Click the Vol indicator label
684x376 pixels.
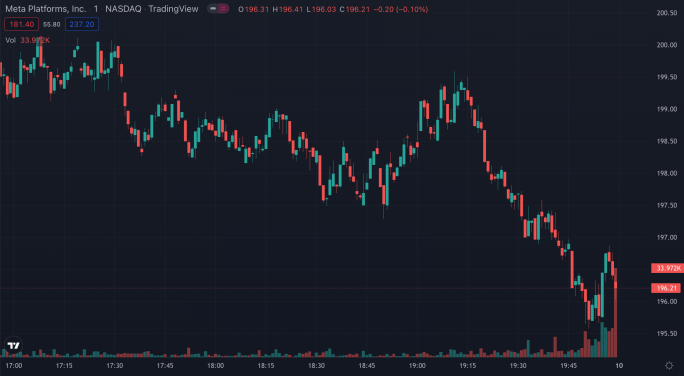[x=10, y=40]
